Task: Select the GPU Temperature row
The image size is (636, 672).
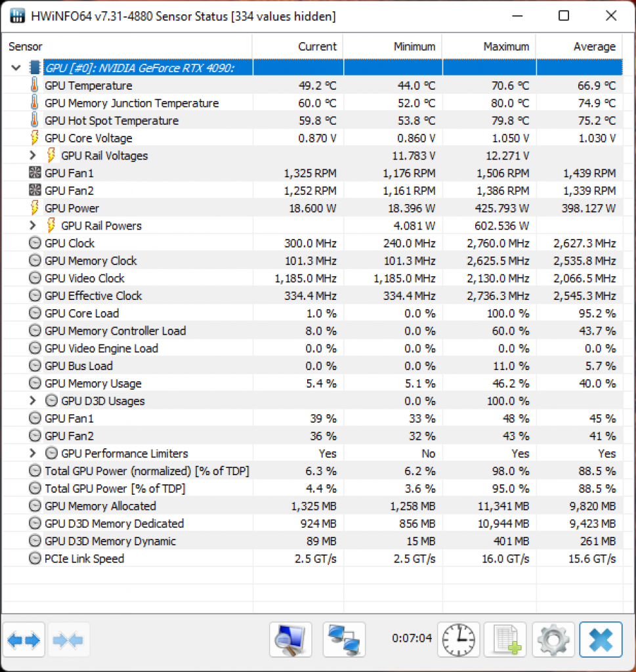Action: [313, 85]
